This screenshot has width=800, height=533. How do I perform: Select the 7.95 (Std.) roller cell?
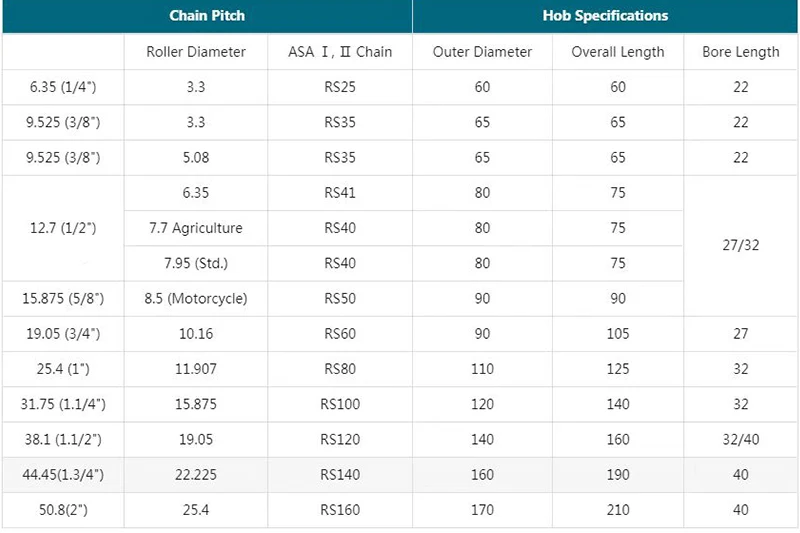click(196, 263)
